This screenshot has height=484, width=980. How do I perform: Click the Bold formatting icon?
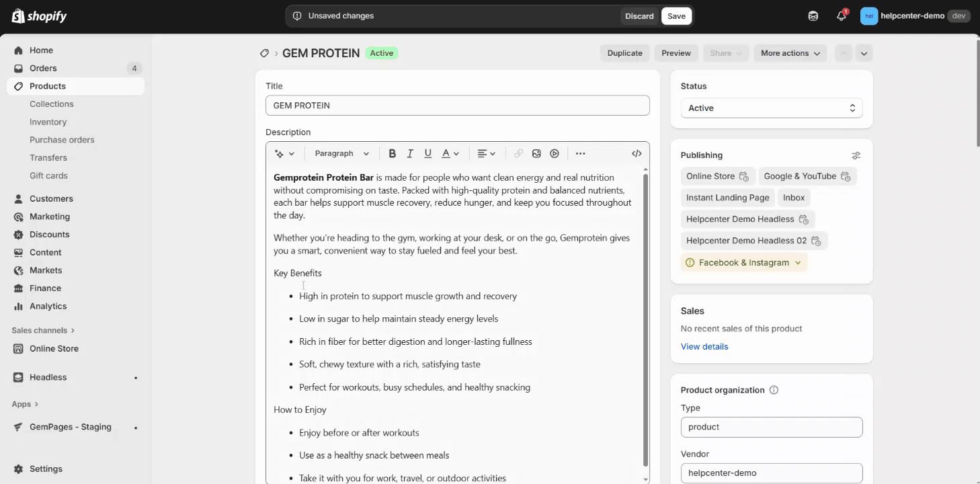coord(393,153)
